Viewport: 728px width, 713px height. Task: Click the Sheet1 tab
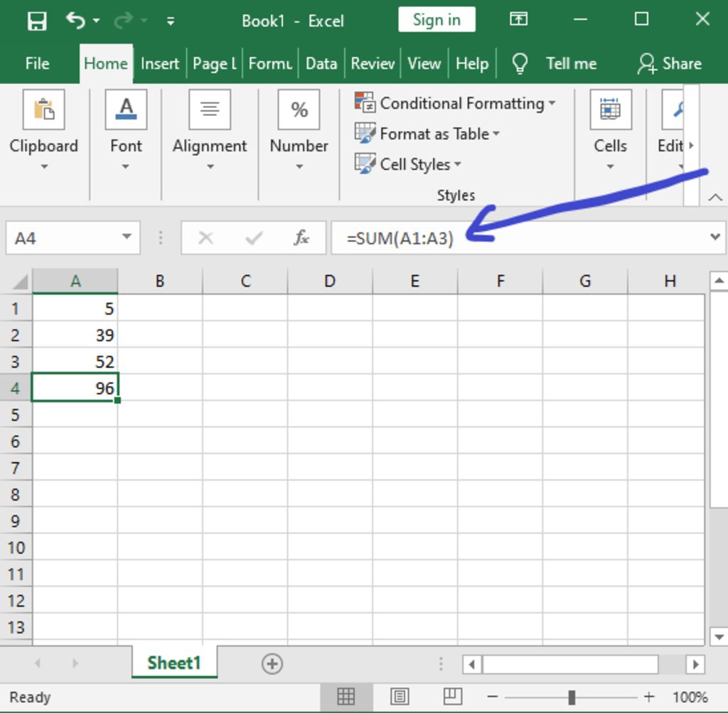174,663
